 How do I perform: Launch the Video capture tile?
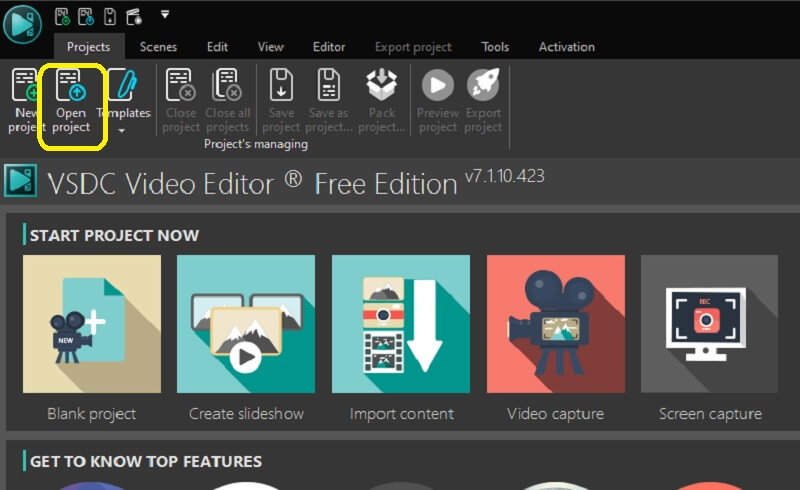pyautogui.click(x=555, y=324)
